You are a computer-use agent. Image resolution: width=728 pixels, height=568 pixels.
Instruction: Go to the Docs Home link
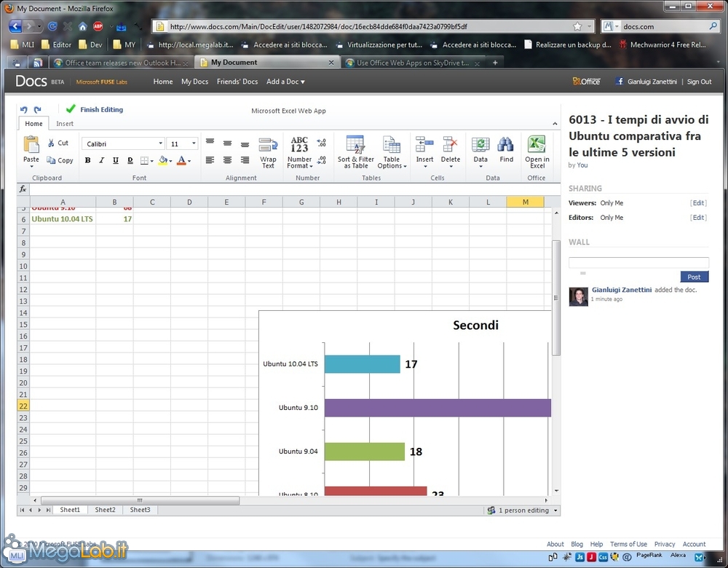click(x=163, y=82)
